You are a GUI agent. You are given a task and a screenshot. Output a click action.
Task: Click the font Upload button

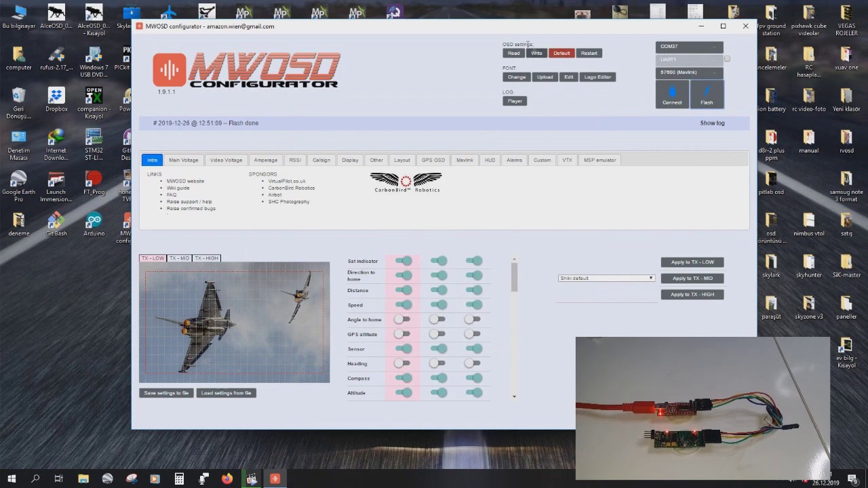coord(545,77)
